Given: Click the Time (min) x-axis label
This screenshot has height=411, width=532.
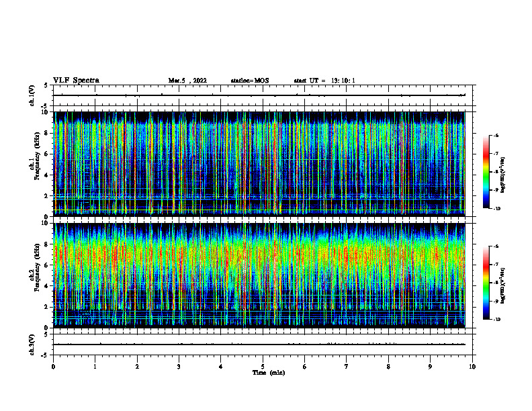Looking at the screenshot, I should pos(269,373).
